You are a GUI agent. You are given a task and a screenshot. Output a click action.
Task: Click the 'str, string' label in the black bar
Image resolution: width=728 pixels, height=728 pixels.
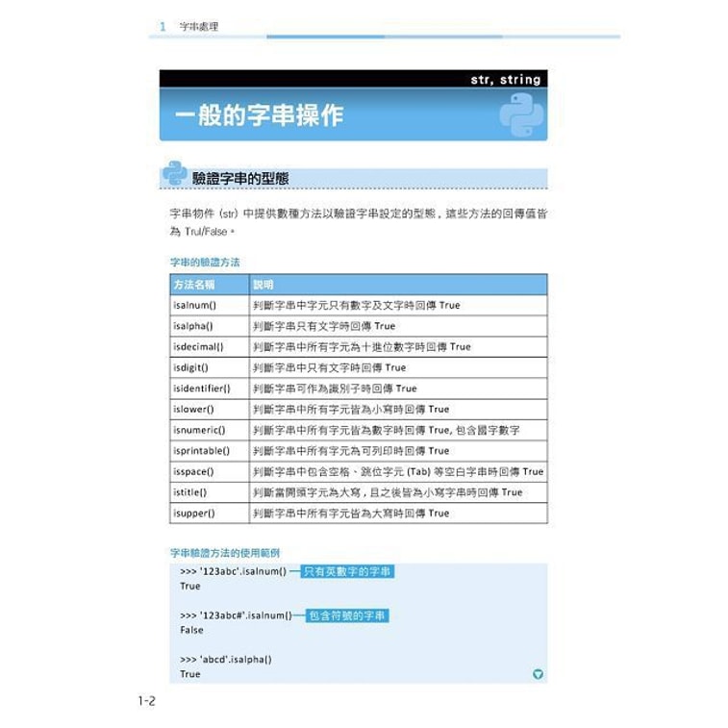coord(506,80)
